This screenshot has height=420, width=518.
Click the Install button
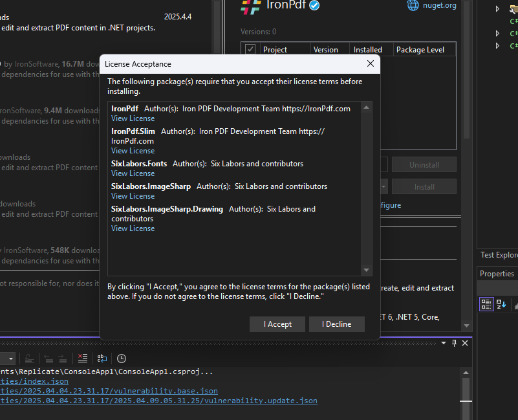pyautogui.click(x=424, y=187)
